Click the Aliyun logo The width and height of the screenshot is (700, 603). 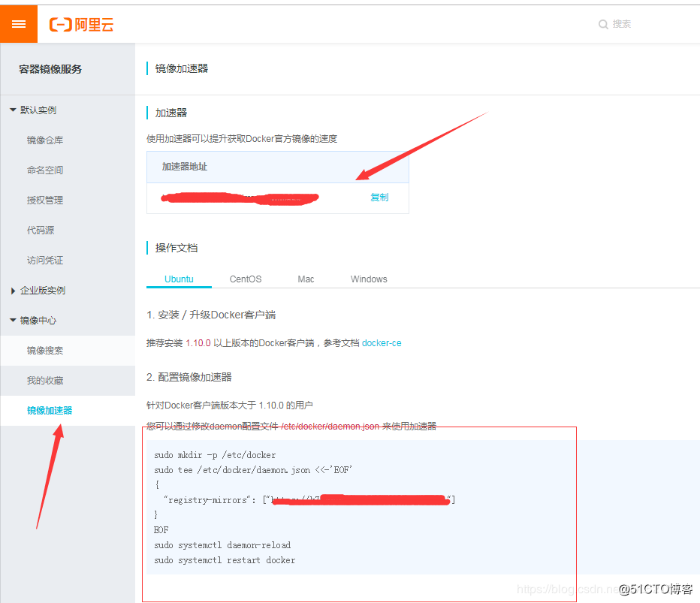(81, 25)
